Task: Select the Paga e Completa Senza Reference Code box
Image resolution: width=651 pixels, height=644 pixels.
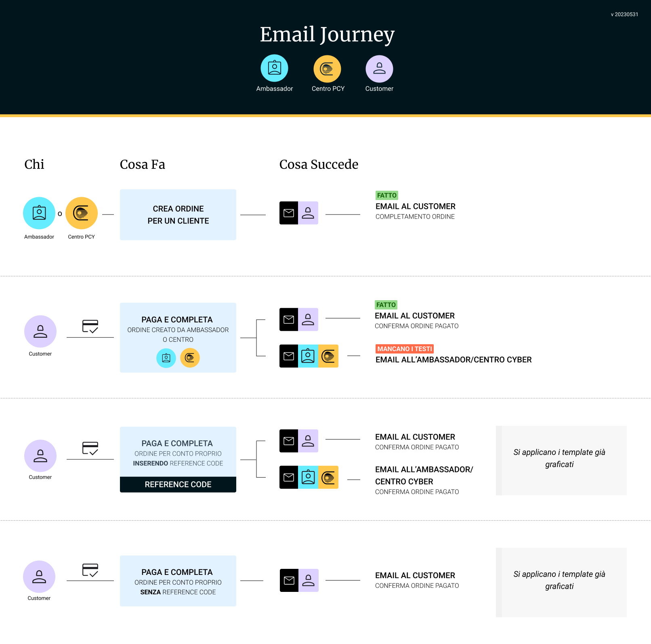Action: coord(178,581)
